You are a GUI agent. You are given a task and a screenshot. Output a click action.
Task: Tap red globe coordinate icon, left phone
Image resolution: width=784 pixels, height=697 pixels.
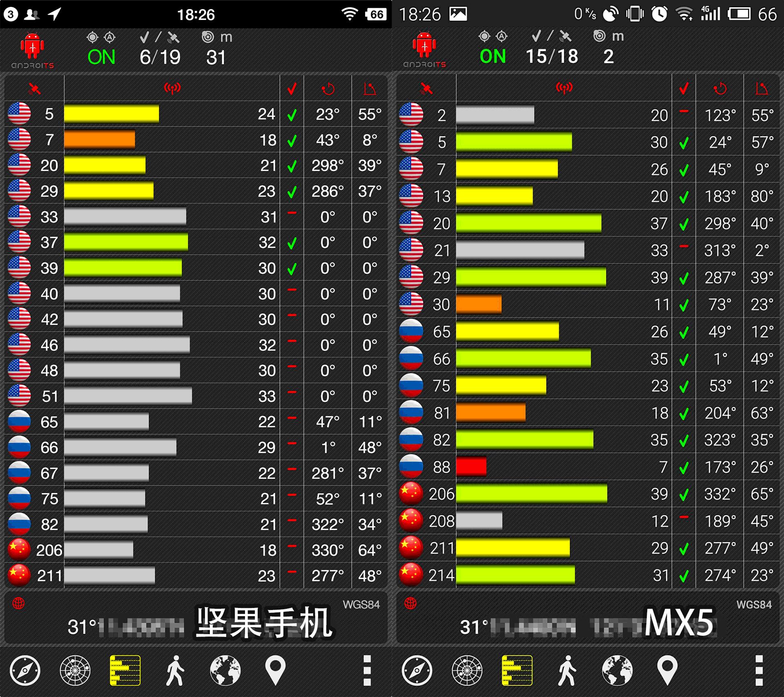pyautogui.click(x=18, y=603)
